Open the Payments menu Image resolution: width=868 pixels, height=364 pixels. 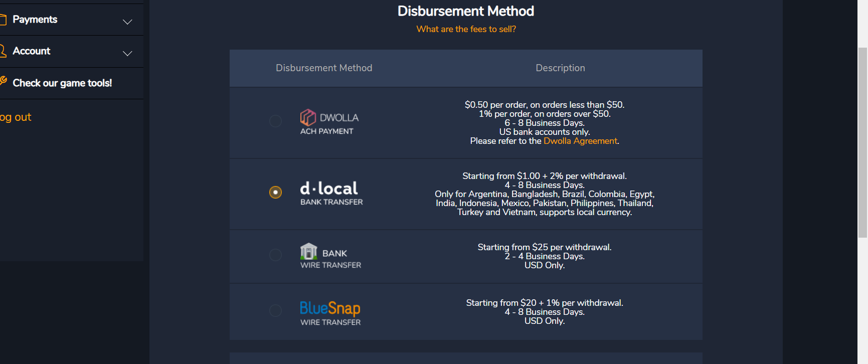(x=72, y=20)
